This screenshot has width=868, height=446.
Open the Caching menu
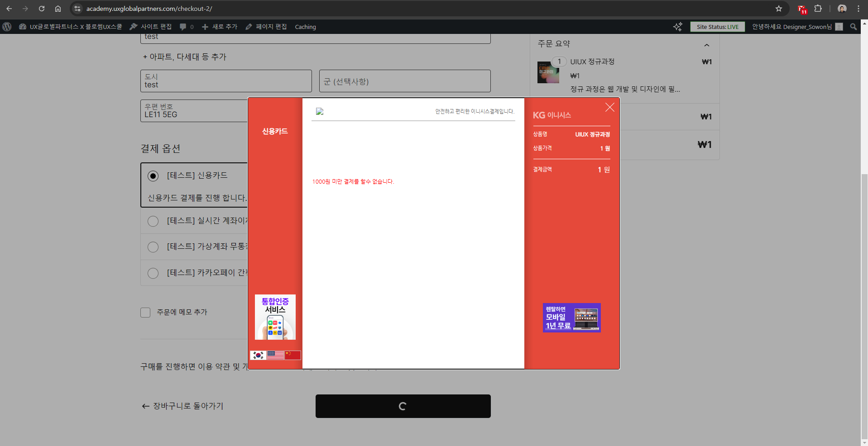(306, 27)
